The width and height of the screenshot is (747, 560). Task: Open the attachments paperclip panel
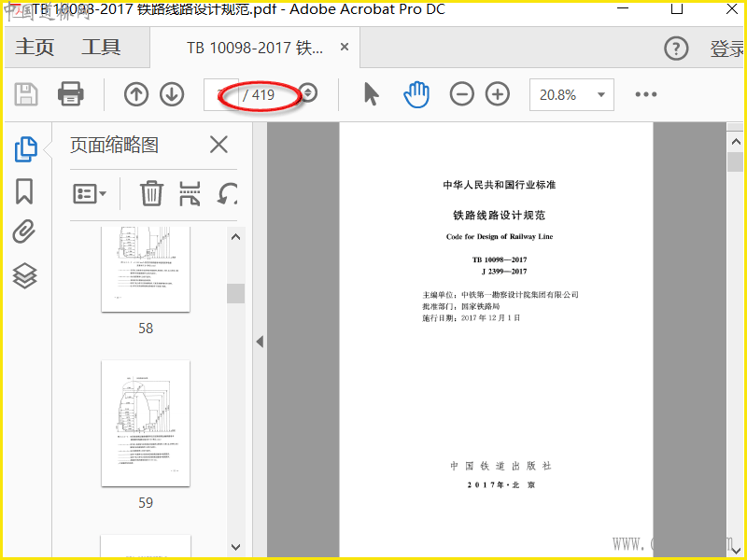click(x=24, y=231)
